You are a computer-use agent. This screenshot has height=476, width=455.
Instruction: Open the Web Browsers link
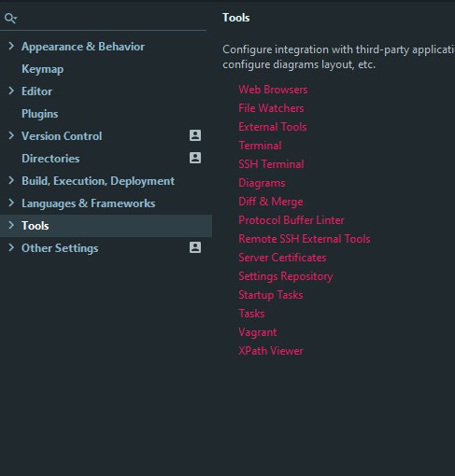[273, 90]
